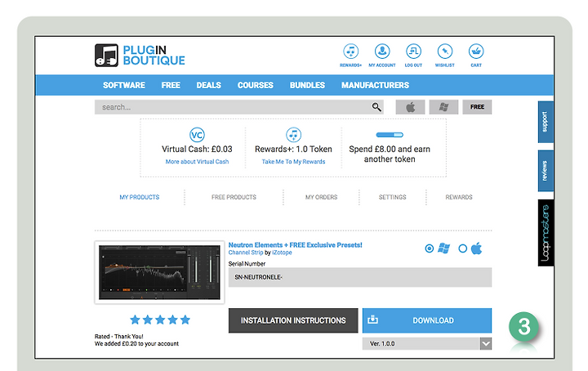Open Neutron Elements product title link

[x=295, y=245]
